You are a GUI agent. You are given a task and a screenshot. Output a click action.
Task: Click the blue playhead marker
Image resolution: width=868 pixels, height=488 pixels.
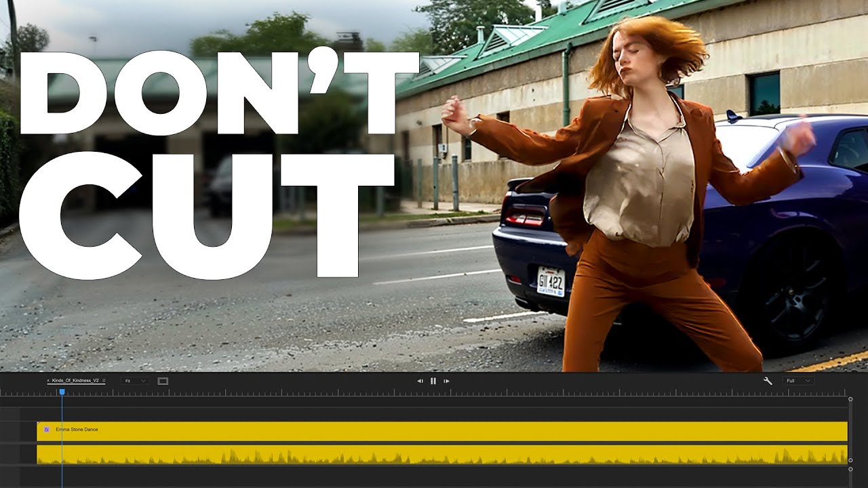62,392
